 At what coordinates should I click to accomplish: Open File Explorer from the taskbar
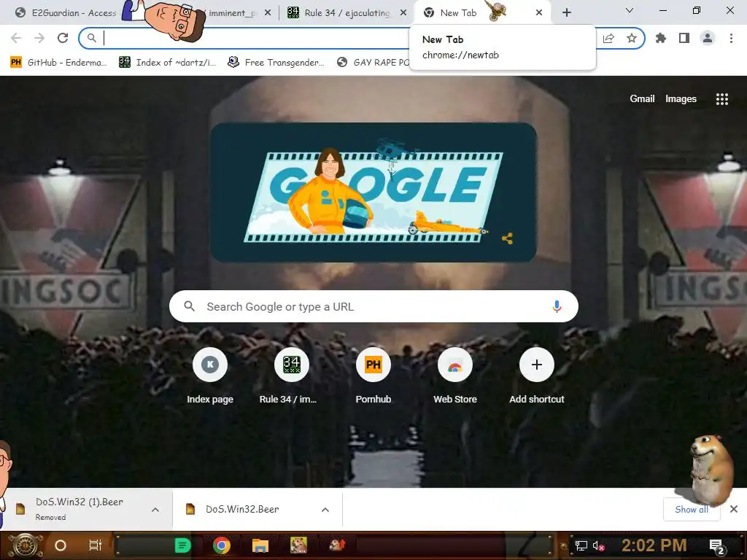click(260, 545)
